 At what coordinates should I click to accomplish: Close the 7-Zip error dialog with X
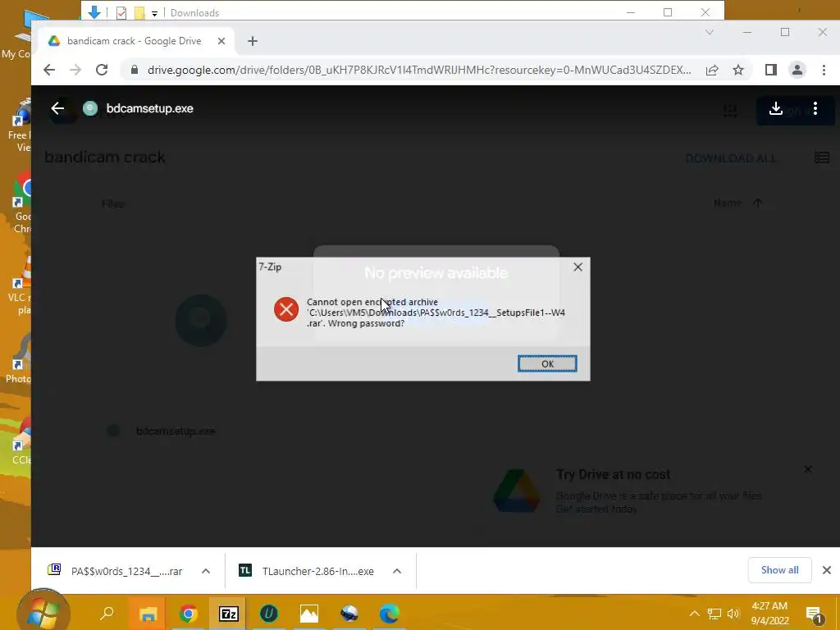click(577, 267)
